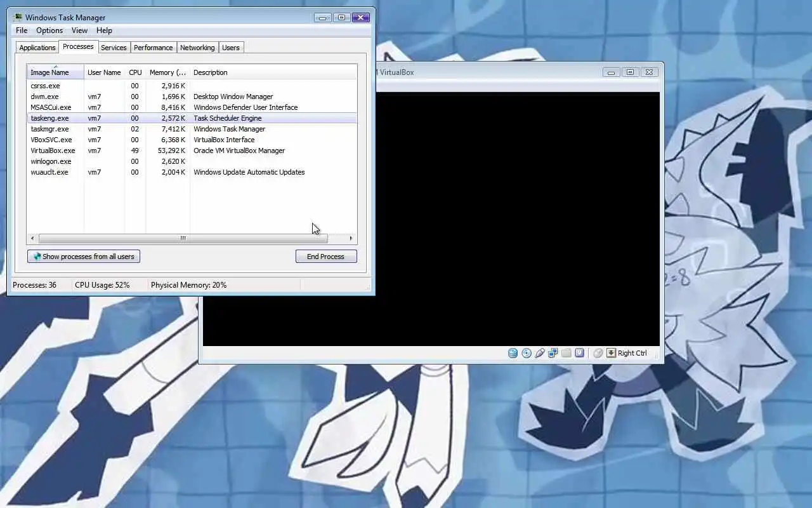
Task: Sort by the User Name column header
Action: tap(104, 72)
